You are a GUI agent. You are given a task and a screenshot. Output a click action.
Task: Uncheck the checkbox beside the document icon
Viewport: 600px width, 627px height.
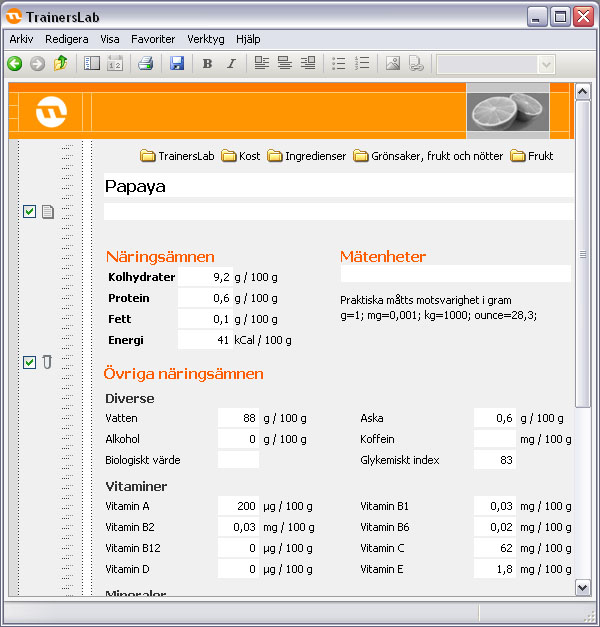(29, 211)
